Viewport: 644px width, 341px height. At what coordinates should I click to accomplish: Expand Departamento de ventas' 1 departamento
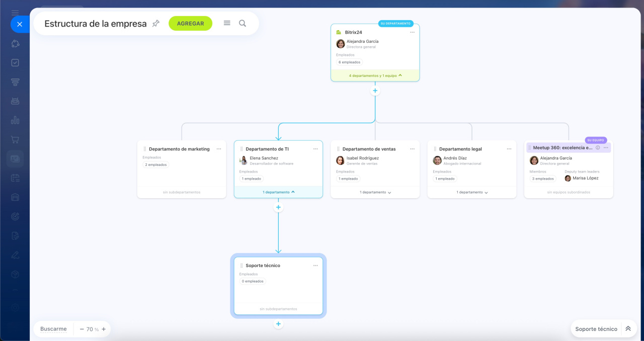(375, 192)
